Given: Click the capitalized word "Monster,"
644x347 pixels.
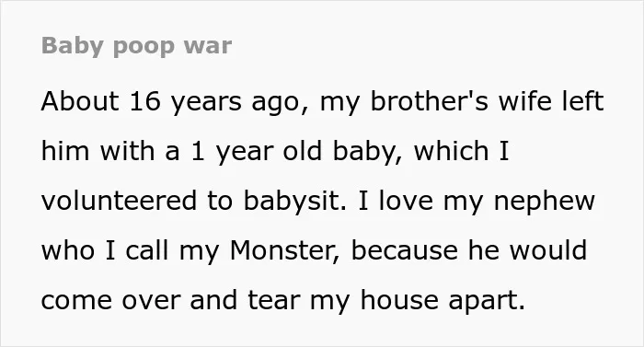Looking at the screenshot, I should tap(285, 250).
